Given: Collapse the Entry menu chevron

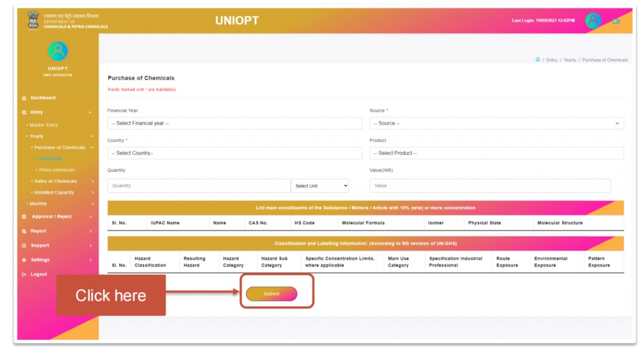Looking at the screenshot, I should [x=90, y=113].
